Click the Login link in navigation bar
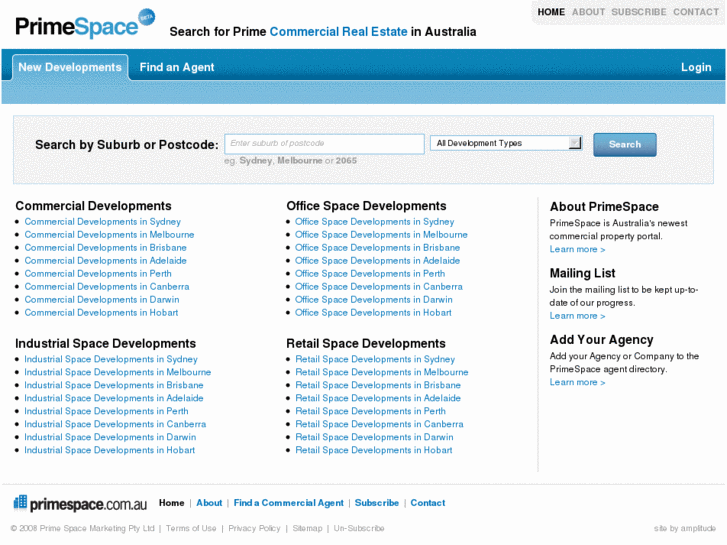This screenshot has width=727, height=545. [x=696, y=67]
